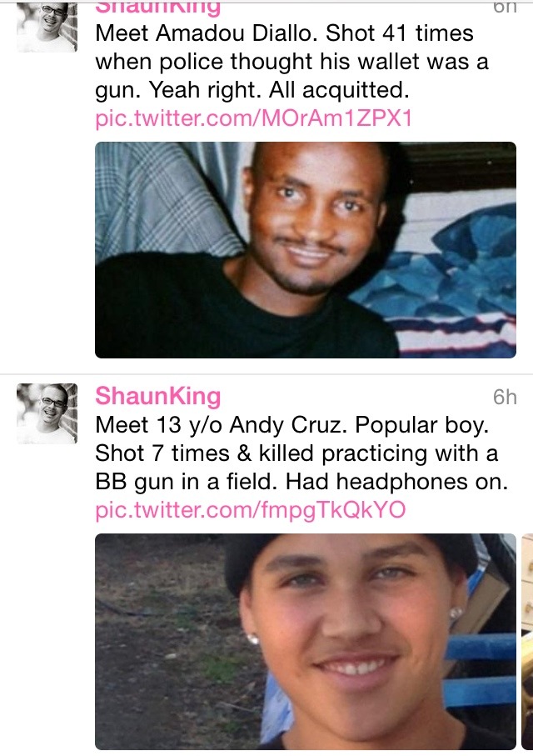Select the ShaunKing username above Andy Cruz tweet
The height and width of the screenshot is (756, 533).
[158, 396]
